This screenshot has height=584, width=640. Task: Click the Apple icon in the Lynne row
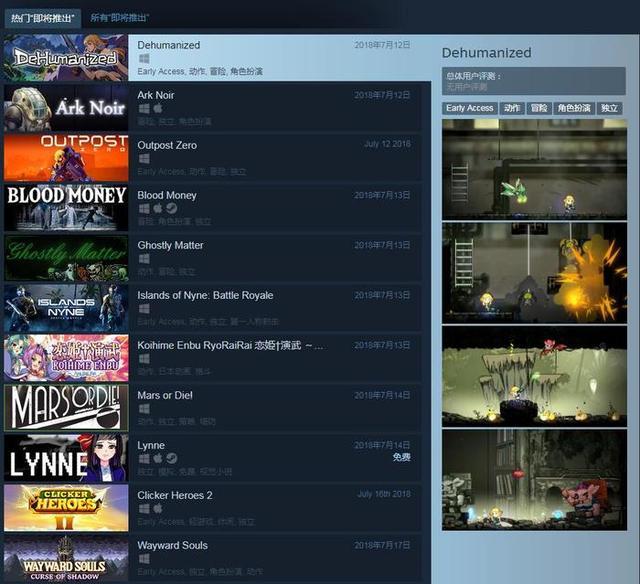tap(158, 459)
